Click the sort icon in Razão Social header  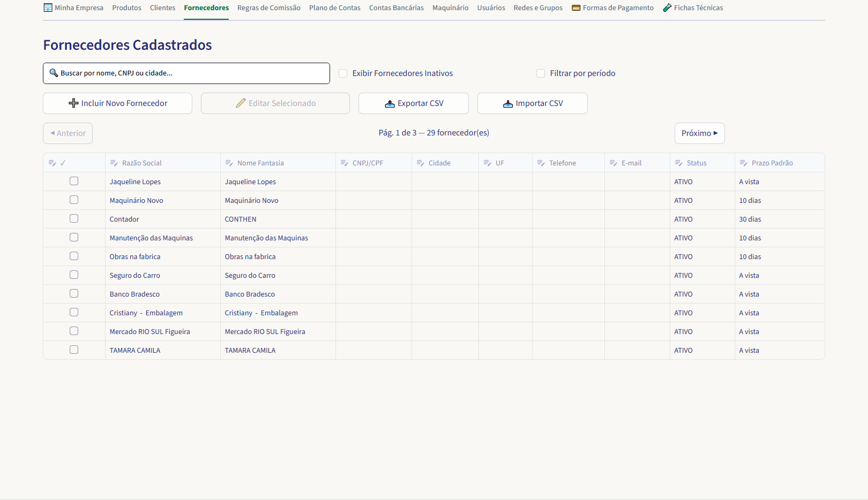(114, 163)
